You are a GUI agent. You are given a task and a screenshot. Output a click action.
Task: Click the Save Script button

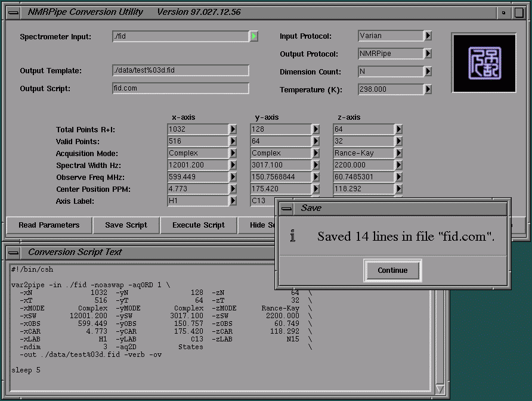(126, 225)
